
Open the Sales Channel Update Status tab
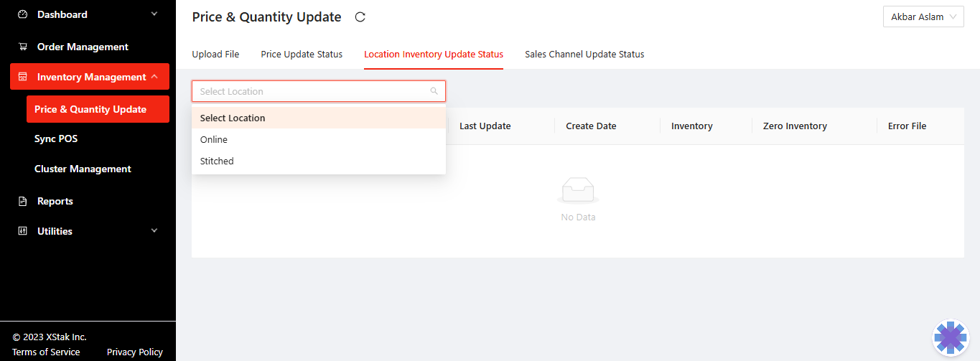pyautogui.click(x=584, y=54)
